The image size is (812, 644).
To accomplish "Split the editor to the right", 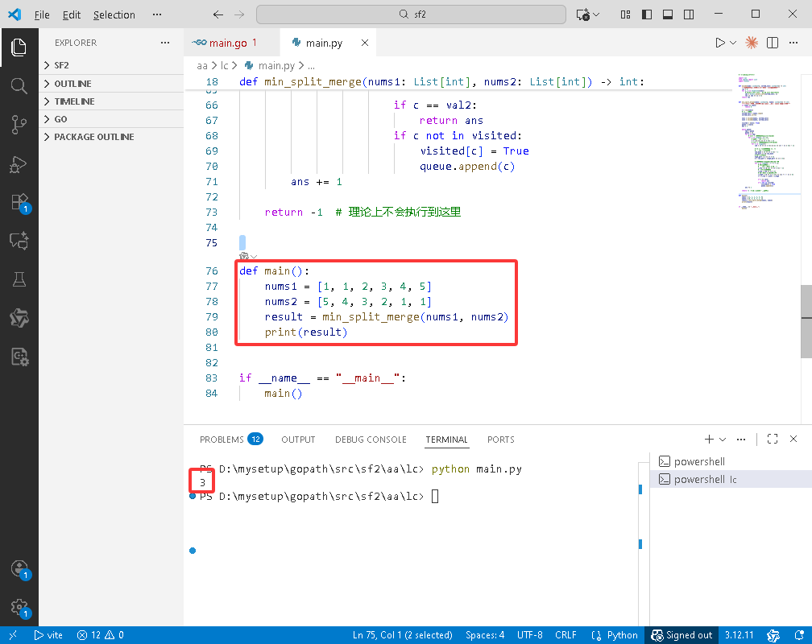I will click(772, 43).
